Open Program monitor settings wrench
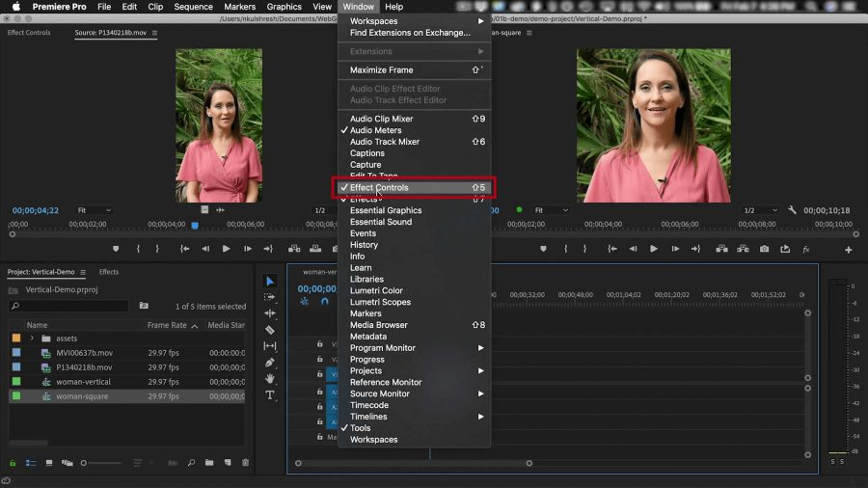This screenshot has width=868, height=488. 792,210
